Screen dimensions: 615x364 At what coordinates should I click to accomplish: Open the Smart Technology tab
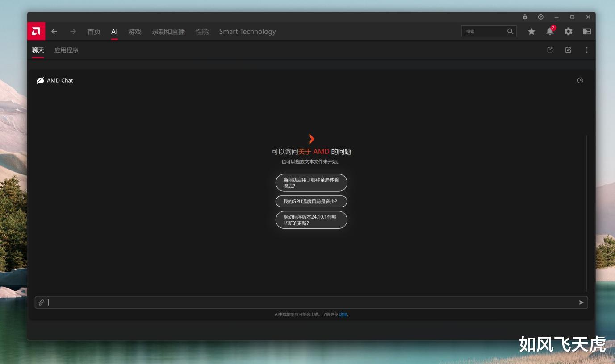coord(247,32)
